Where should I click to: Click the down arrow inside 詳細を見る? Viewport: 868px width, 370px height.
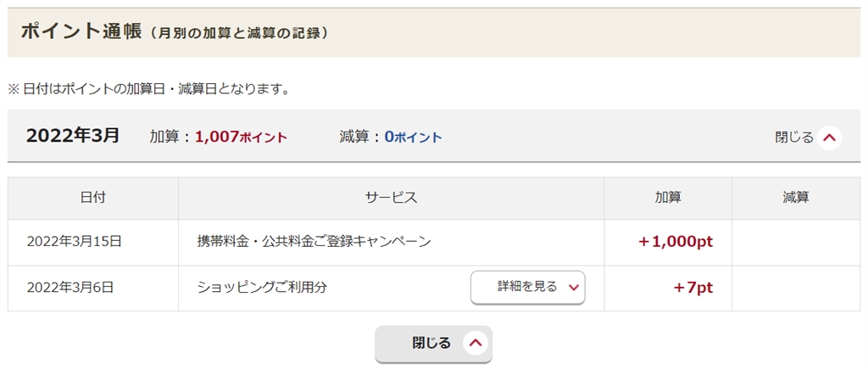(x=574, y=288)
